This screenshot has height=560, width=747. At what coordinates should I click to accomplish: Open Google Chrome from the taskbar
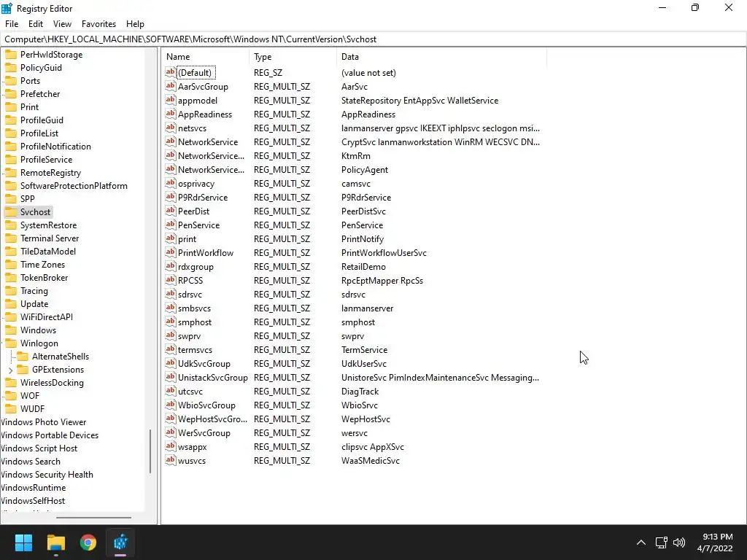88,542
